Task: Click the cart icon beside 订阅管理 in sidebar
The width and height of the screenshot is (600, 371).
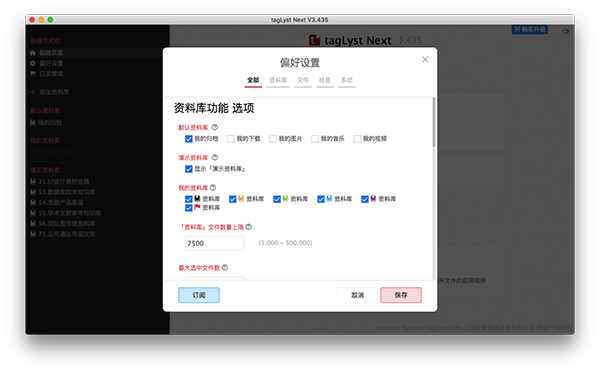Action: tap(33, 73)
